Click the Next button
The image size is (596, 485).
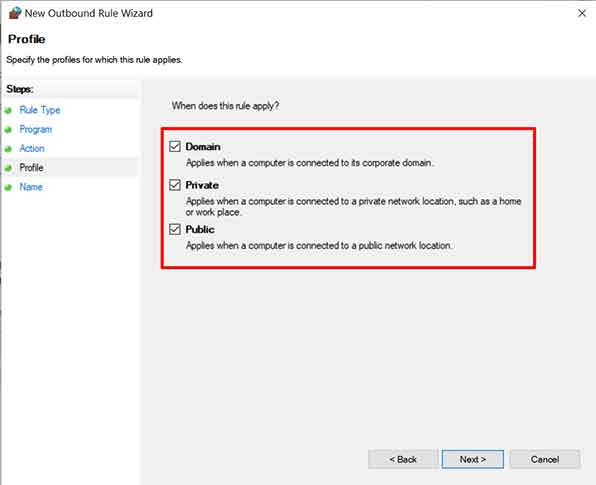pos(473,459)
